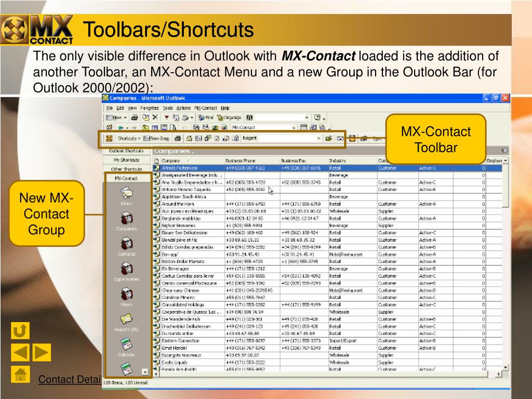Click the Delete X icon in the standard toolbar
The width and height of the screenshot is (532, 399).
pos(155,117)
